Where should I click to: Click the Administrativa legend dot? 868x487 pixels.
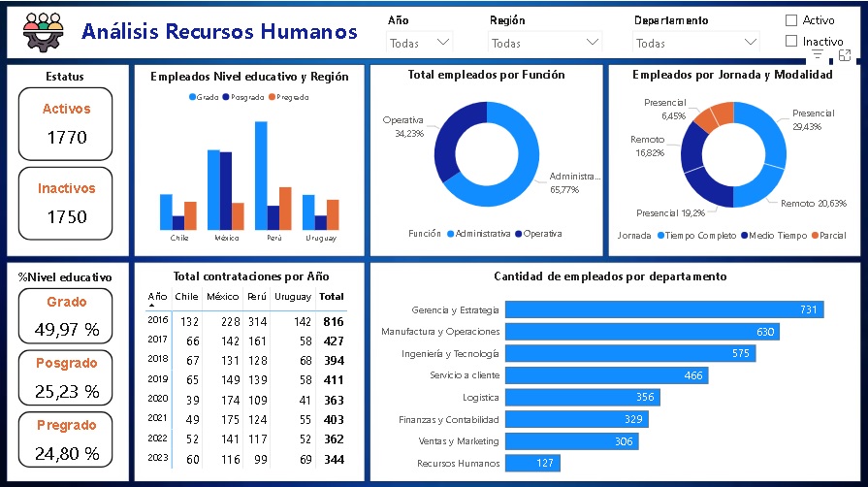[449, 234]
